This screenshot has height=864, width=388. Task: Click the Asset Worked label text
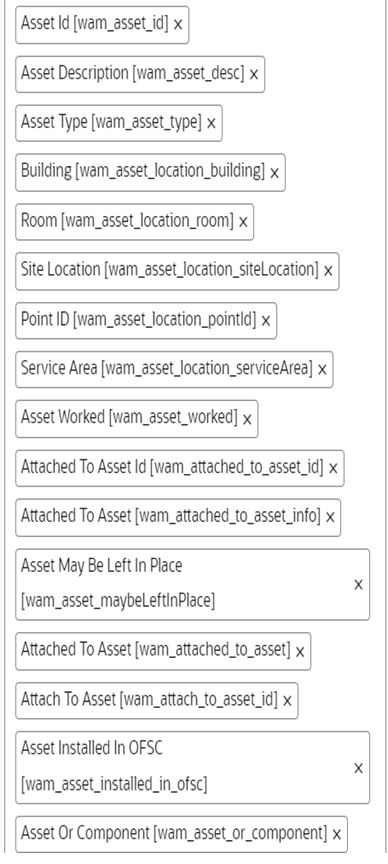pyautogui.click(x=129, y=418)
